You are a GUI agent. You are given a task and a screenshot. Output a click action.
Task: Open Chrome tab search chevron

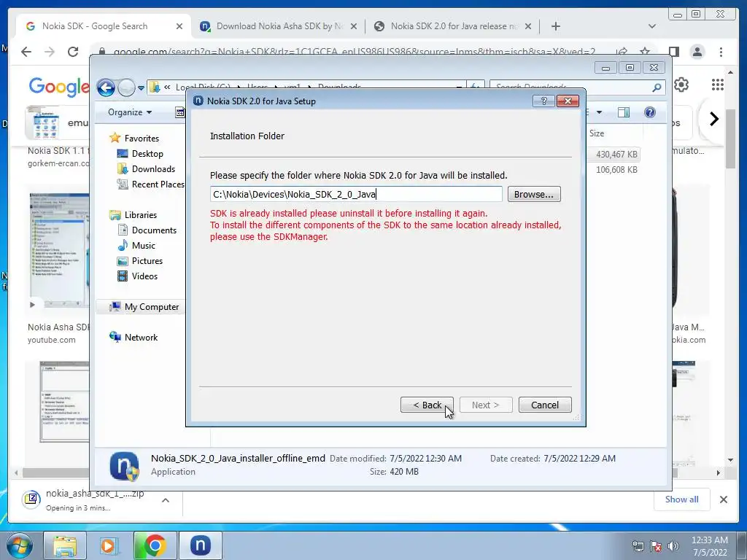point(652,26)
